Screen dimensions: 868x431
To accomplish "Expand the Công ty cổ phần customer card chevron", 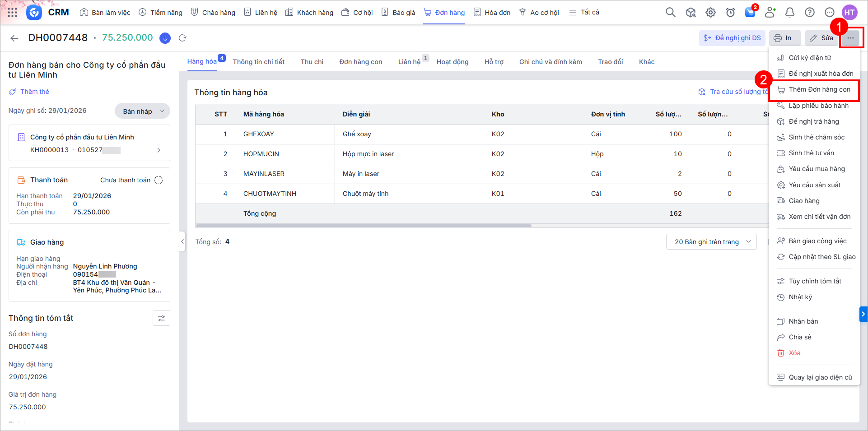I will point(159,150).
